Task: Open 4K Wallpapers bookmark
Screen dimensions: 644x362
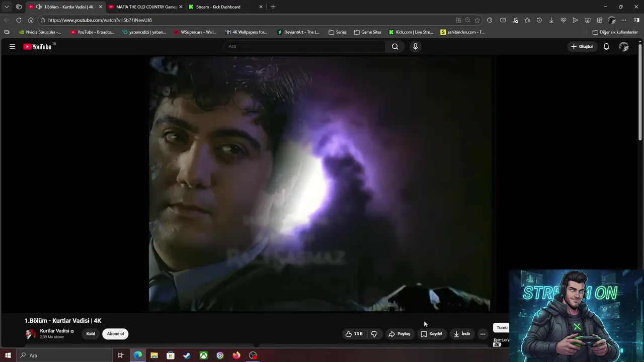Action: tap(246, 32)
